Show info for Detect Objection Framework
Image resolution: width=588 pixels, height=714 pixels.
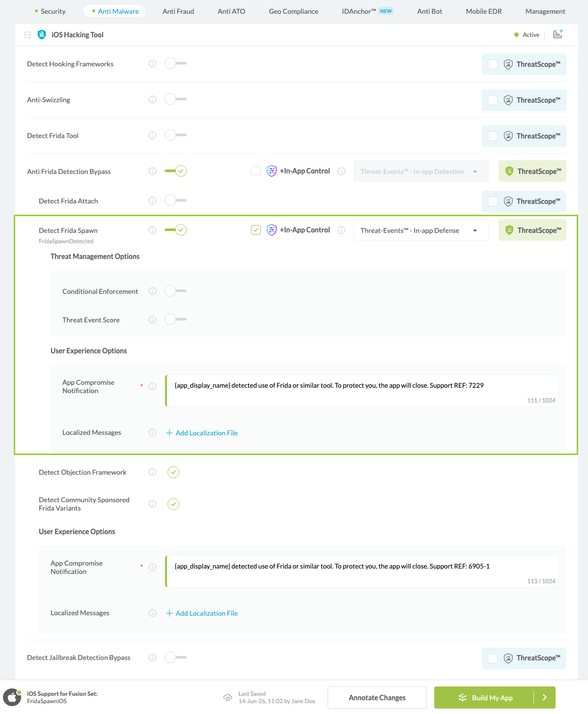tap(152, 472)
